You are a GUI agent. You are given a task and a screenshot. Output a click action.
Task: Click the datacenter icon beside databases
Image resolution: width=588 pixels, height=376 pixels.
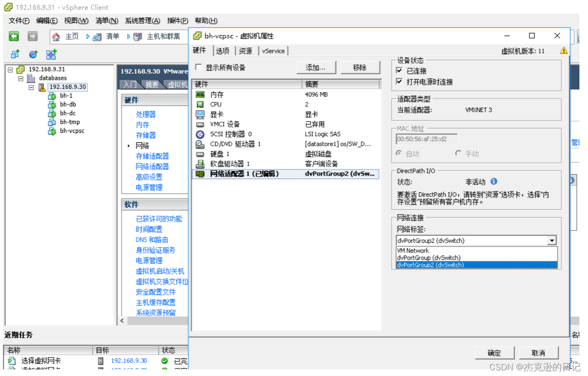31,78
